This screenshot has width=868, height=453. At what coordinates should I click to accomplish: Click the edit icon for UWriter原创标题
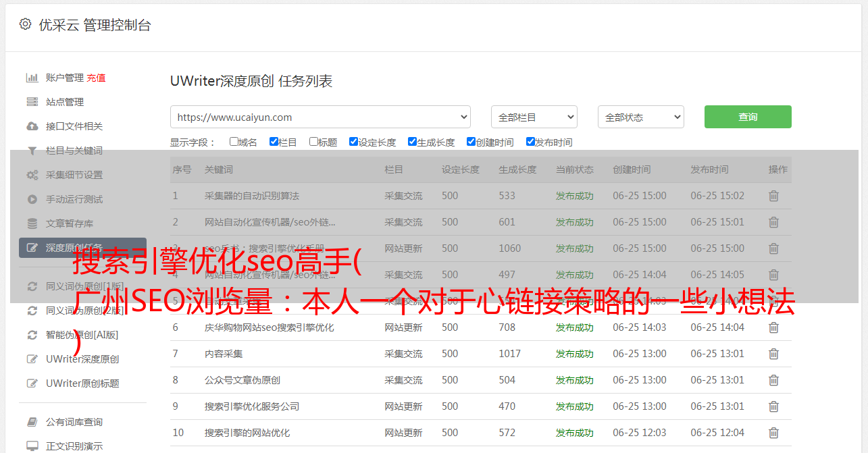click(32, 383)
